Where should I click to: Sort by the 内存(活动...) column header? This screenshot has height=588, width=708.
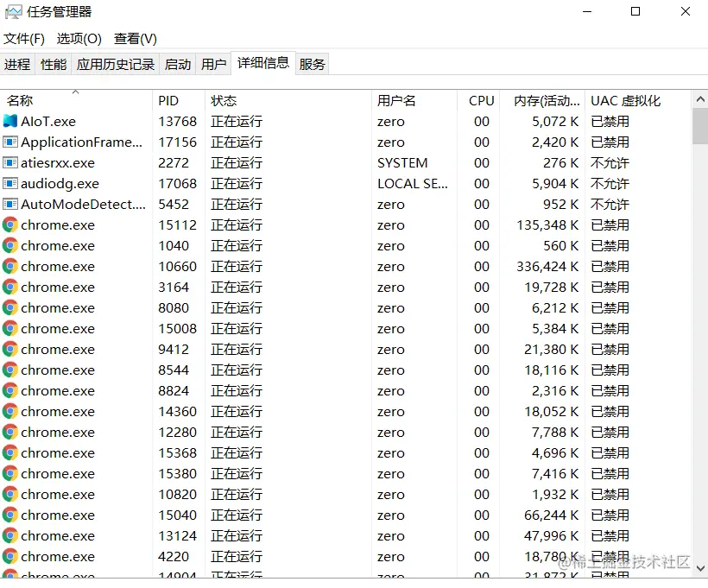542,100
